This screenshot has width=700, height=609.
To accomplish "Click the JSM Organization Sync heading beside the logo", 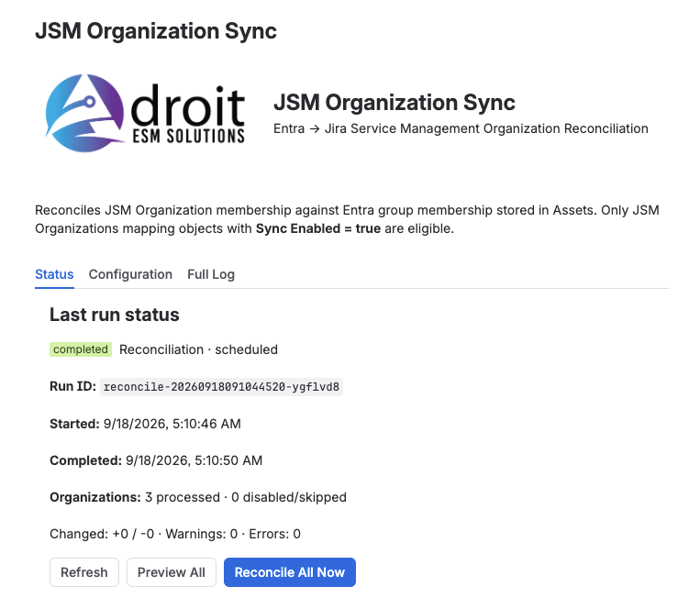I will coord(394,103).
